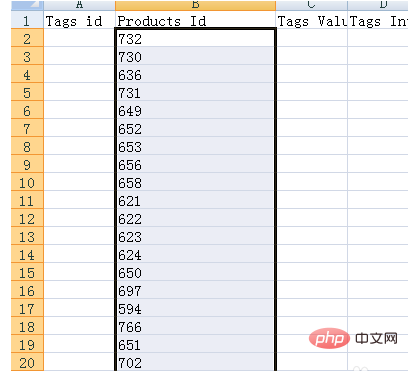408x371 pixels.
Task: Select the cell containing 702
Action: click(x=196, y=362)
